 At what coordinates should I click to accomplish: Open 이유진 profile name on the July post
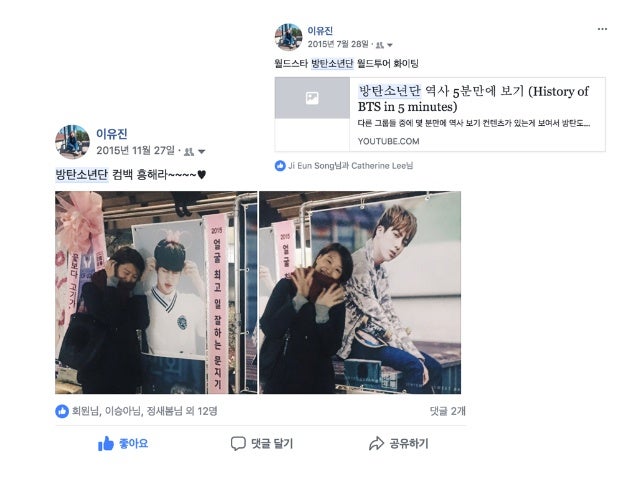320,31
